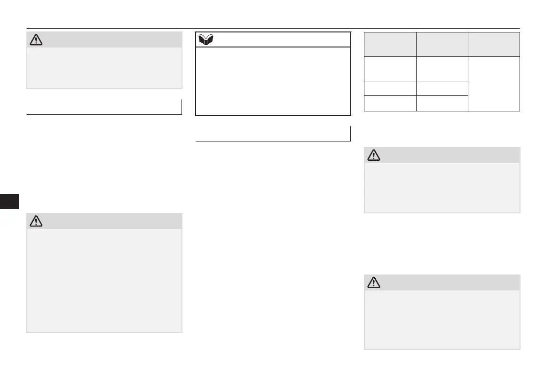Click the body of the top-left caution box
Viewport: 560px width, 392px height.
(104, 67)
